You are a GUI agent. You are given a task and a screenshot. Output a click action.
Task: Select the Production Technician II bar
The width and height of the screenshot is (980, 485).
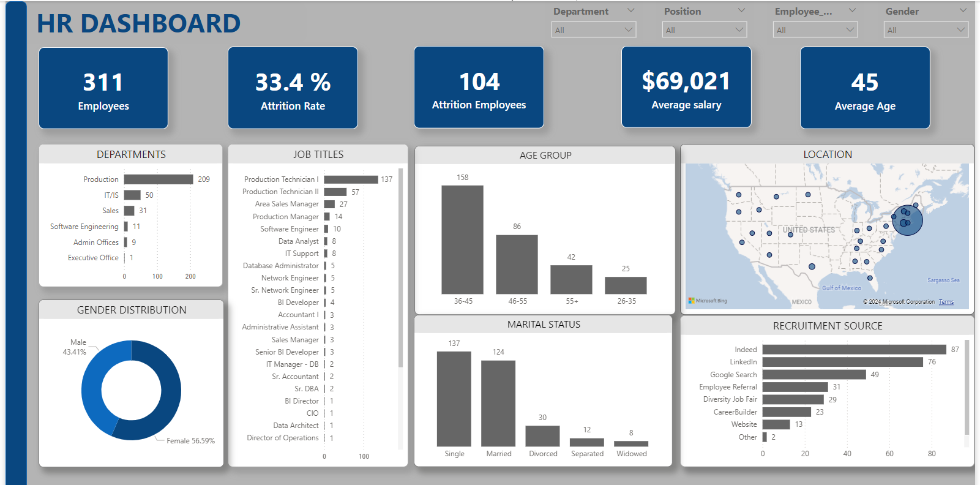(x=335, y=192)
